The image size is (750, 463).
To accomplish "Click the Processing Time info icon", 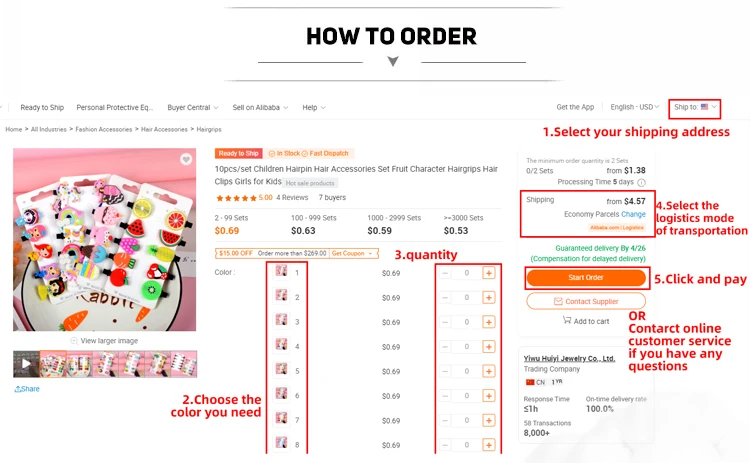I will [641, 182].
